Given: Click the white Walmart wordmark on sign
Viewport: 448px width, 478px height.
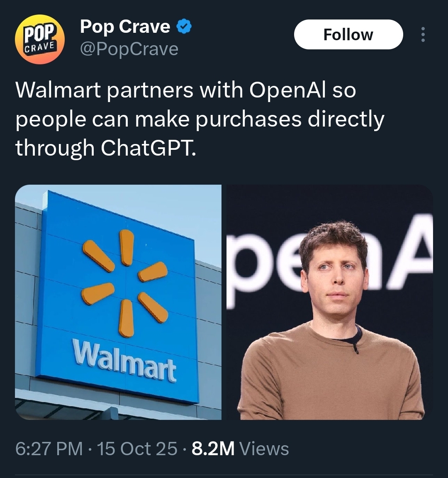Looking at the screenshot, I should 124,361.
